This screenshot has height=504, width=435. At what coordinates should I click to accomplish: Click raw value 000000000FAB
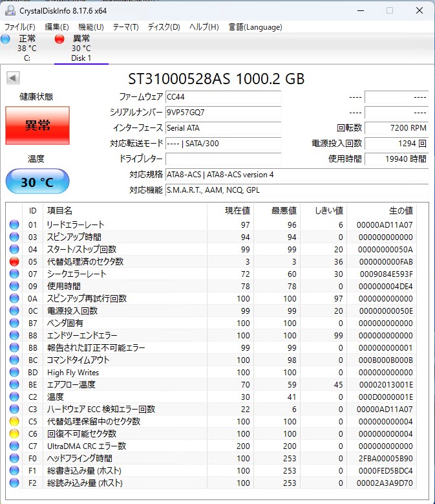click(x=386, y=261)
